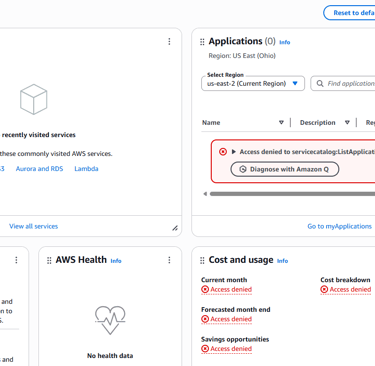Sort by the Name column arrow
The image size is (375, 366).
[x=281, y=123]
